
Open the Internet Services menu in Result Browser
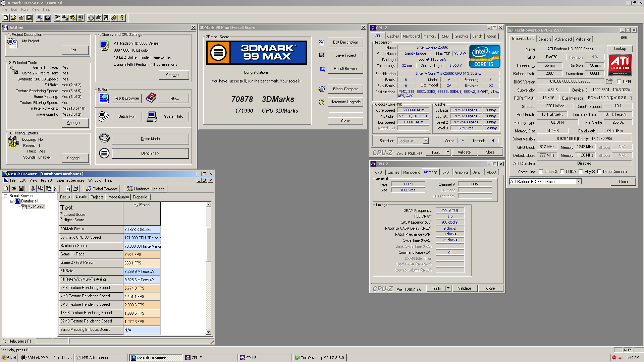[x=70, y=180]
